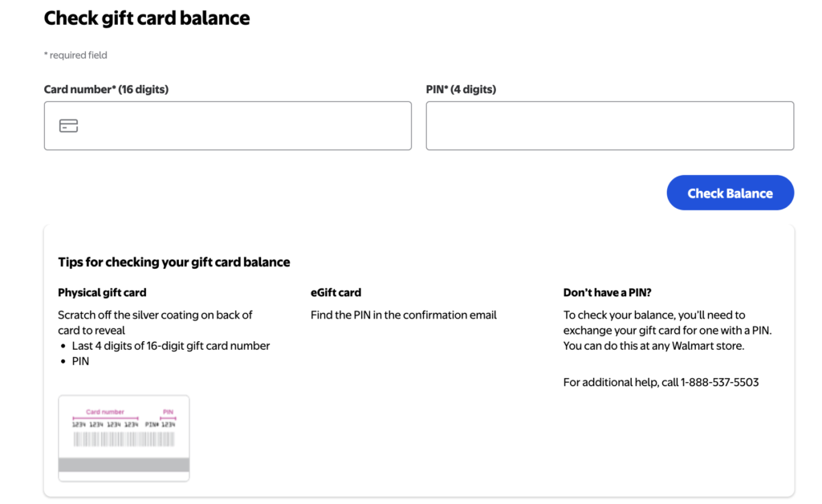The height and width of the screenshot is (504, 822).
Task: Click the pink 'Card number' label in illustration
Action: pos(105,412)
